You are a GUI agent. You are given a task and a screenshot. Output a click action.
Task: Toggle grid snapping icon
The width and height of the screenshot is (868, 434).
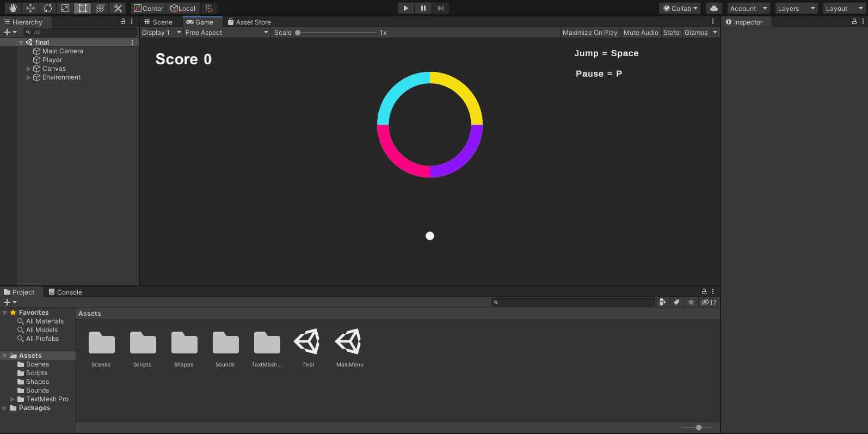point(209,8)
